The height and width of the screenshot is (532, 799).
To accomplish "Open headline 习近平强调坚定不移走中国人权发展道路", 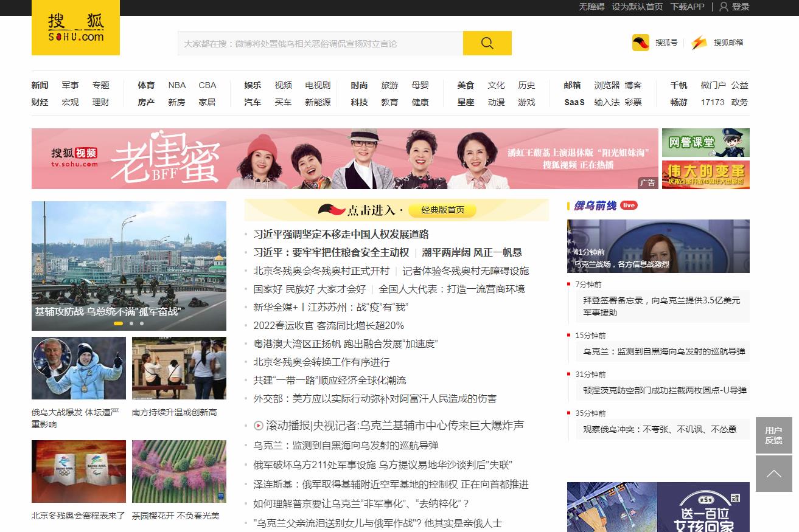I will click(341, 234).
